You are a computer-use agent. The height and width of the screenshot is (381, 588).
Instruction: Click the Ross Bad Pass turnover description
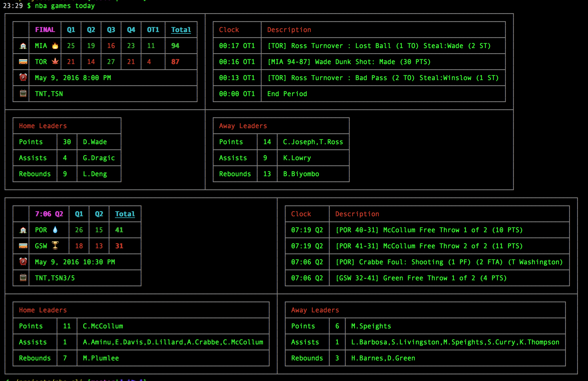point(383,78)
